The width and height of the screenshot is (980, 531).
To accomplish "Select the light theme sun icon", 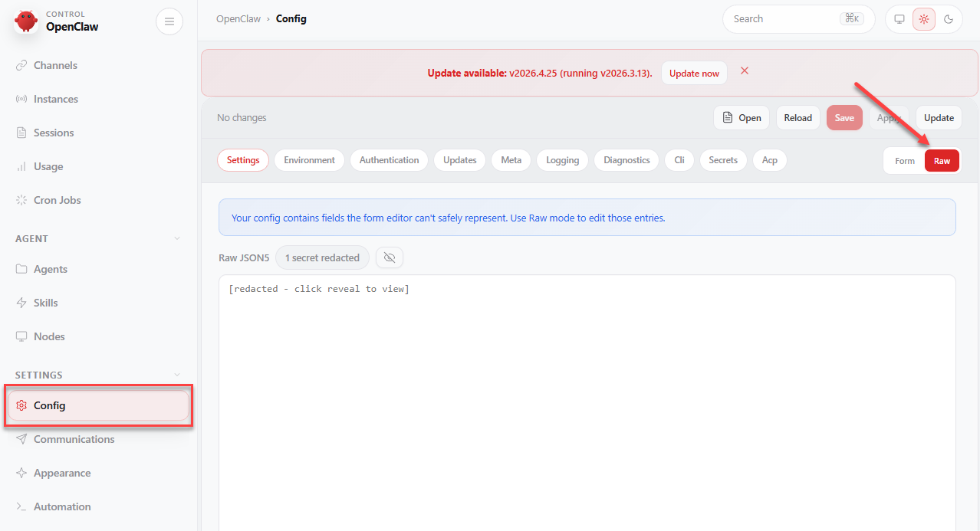I will [924, 19].
